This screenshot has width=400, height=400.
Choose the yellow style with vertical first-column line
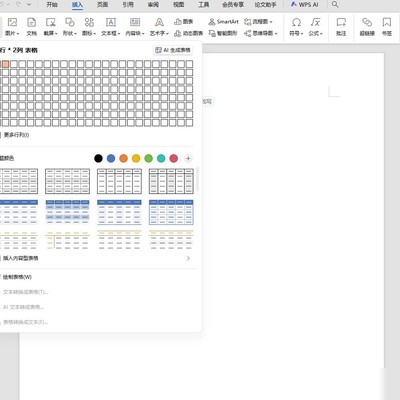coord(67,240)
